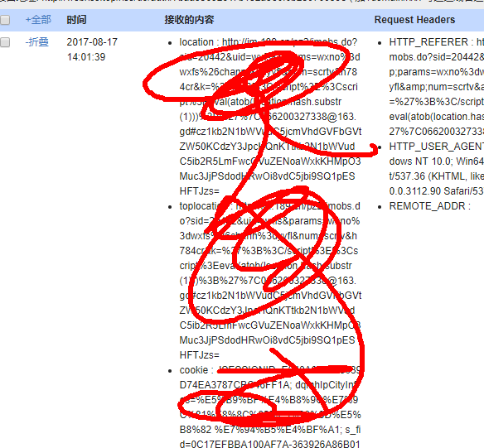
Task: Click the cookie entry label
Action: (x=194, y=370)
